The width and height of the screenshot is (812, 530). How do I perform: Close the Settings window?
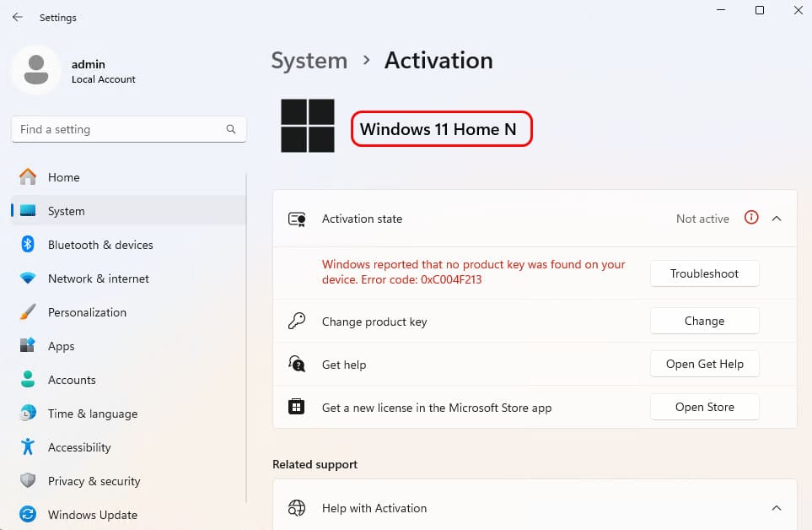798,10
